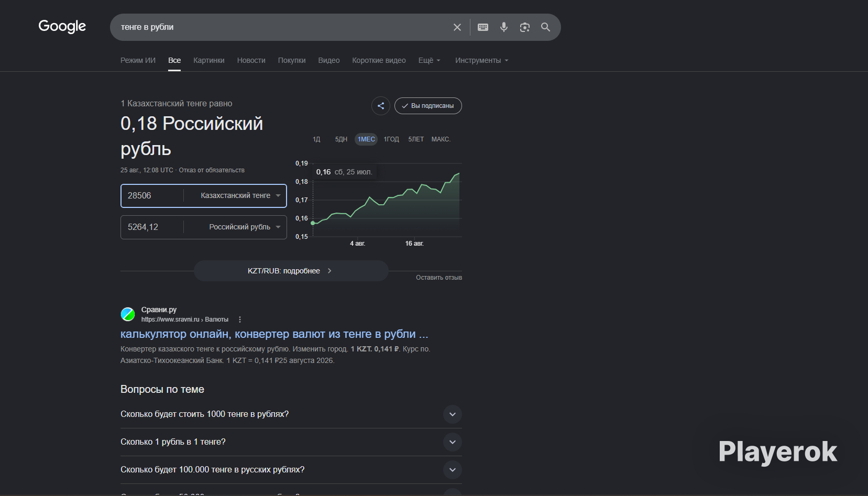
Task: Click the 5264,12 result field
Action: (x=152, y=227)
